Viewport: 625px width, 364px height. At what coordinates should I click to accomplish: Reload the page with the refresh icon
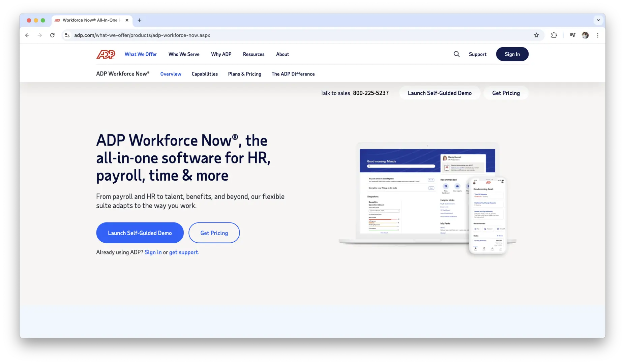52,35
